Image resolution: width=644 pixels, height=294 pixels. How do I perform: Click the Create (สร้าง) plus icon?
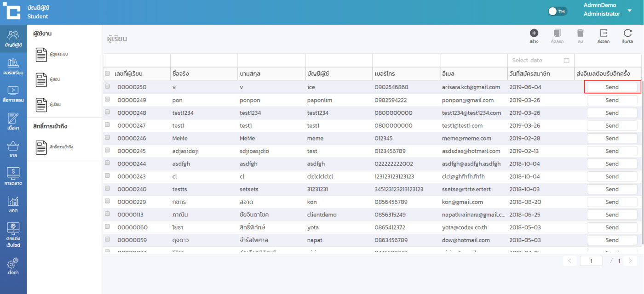(534, 34)
